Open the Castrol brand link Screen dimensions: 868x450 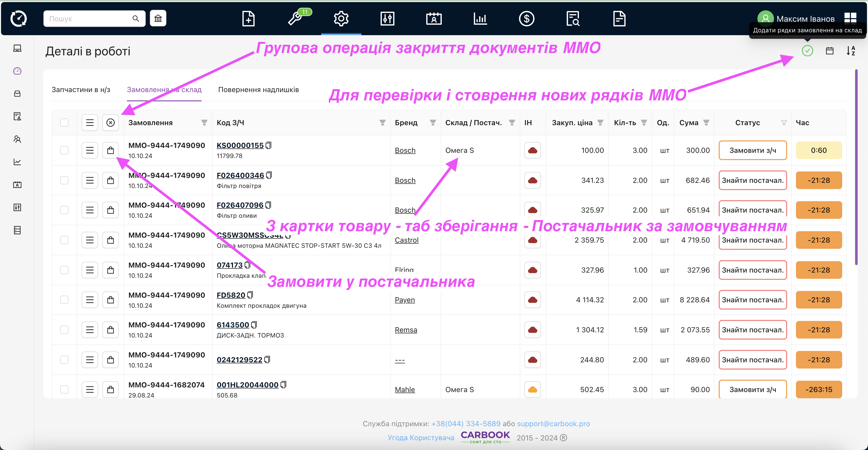[406, 240]
